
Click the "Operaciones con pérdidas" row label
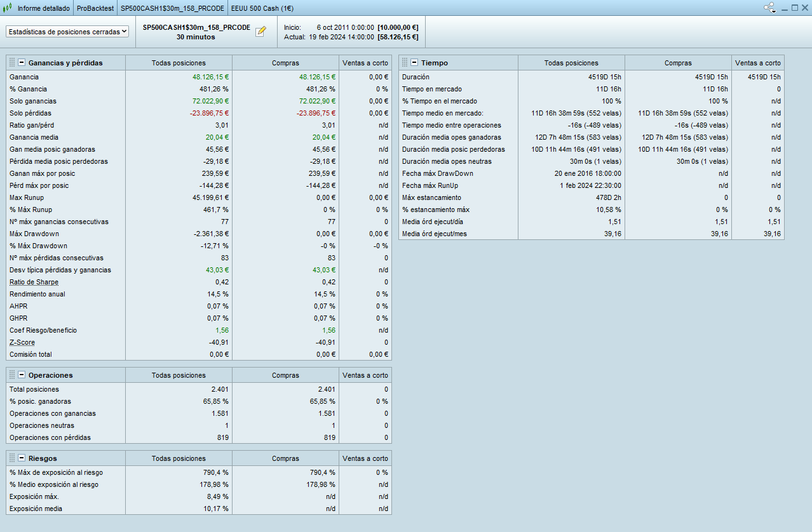(50, 437)
